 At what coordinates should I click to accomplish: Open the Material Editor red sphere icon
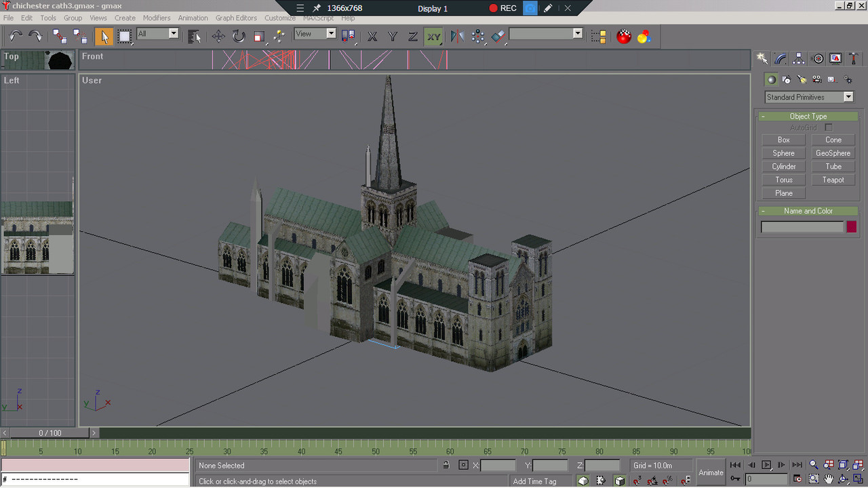624,36
